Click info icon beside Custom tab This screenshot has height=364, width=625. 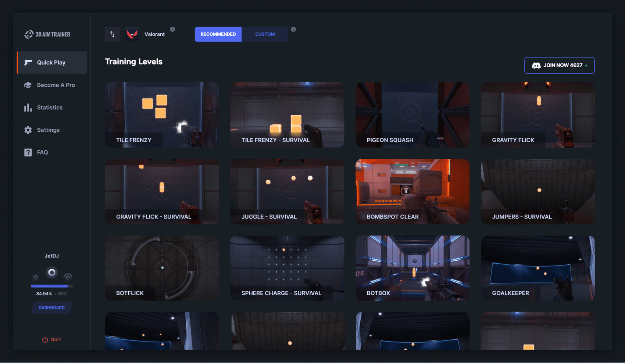click(x=293, y=29)
